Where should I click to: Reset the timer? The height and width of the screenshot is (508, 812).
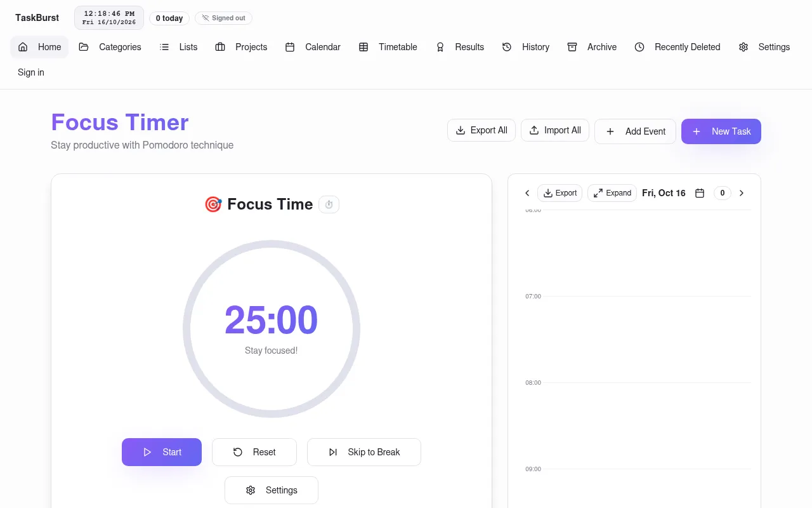(x=254, y=452)
